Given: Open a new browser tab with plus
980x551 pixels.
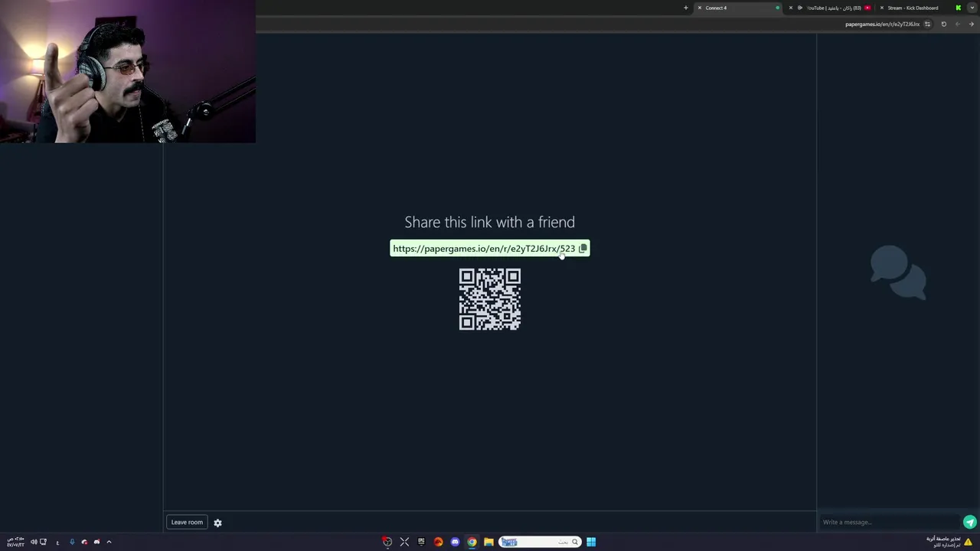Looking at the screenshot, I should tap(686, 8).
